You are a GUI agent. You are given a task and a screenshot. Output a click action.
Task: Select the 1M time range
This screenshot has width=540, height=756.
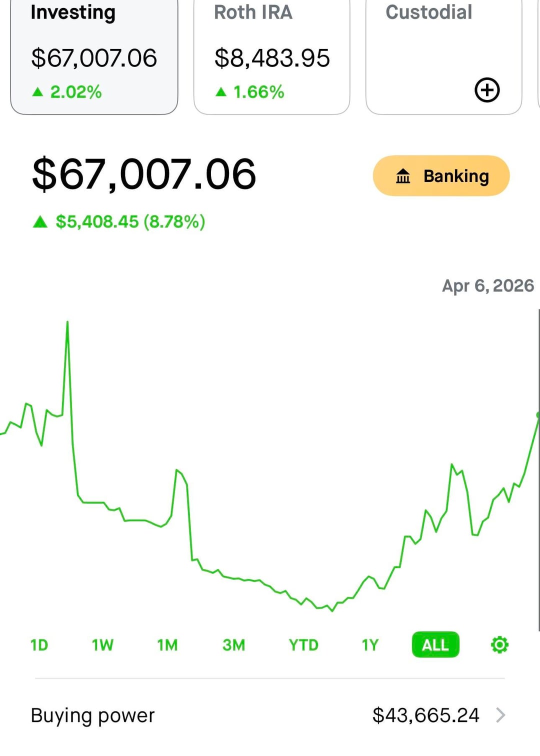[167, 645]
